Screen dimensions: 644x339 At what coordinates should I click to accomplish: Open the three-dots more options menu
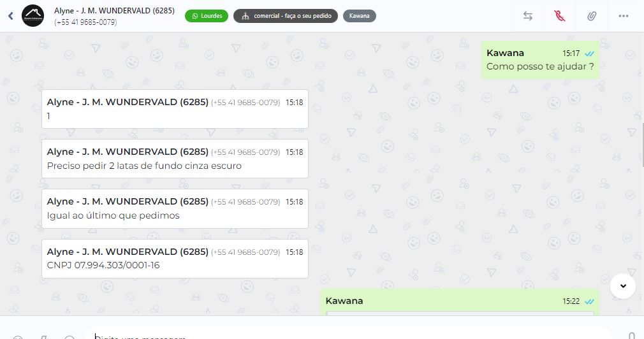pyautogui.click(x=624, y=16)
